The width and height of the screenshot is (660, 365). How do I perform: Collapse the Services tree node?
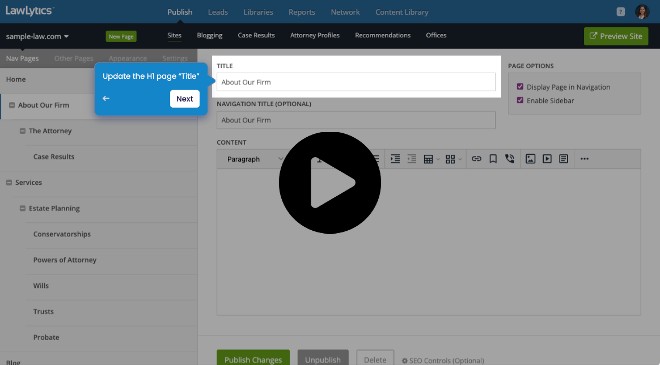click(x=9, y=182)
